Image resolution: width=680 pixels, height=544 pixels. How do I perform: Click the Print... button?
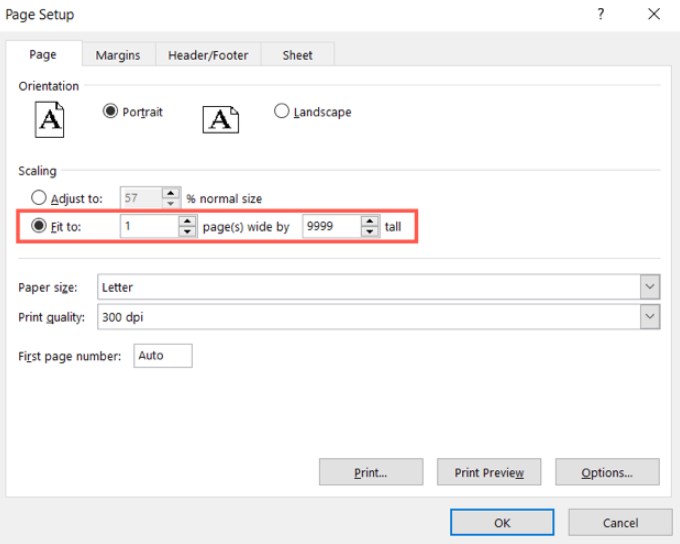pyautogui.click(x=371, y=472)
